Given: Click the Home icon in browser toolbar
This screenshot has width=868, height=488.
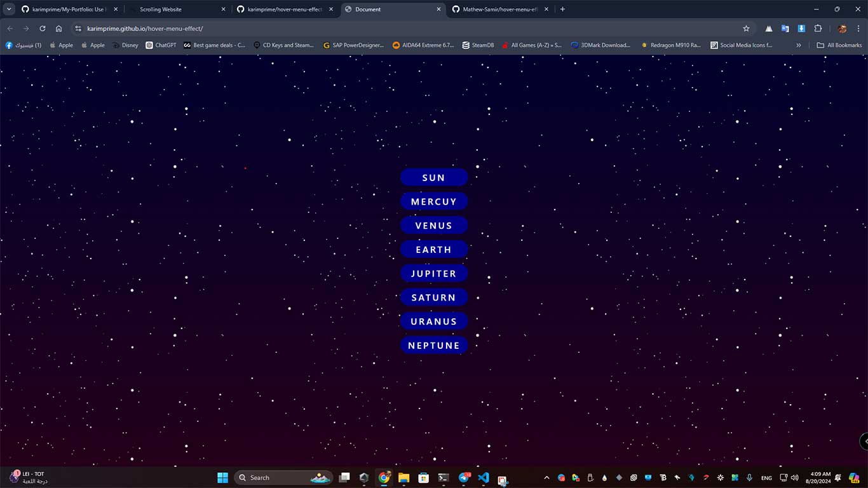Looking at the screenshot, I should point(58,29).
